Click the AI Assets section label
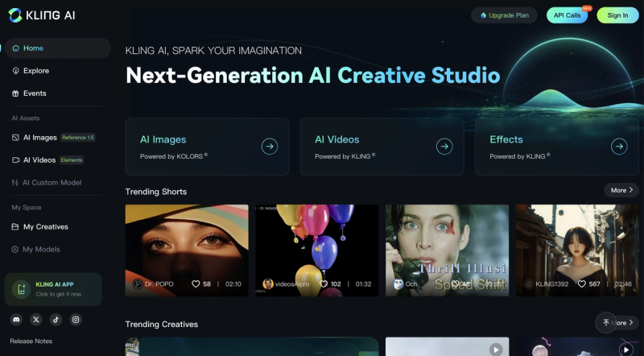This screenshot has width=644, height=356. pyautogui.click(x=26, y=118)
